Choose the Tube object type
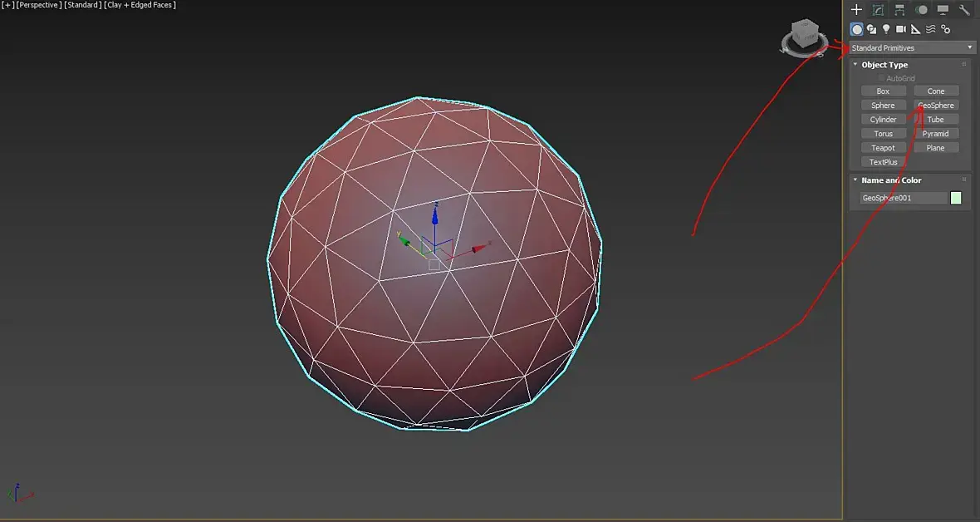The width and height of the screenshot is (980, 522). (936, 120)
